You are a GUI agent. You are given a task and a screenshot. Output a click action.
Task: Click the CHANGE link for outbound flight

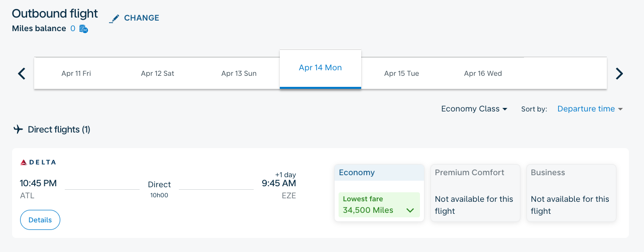pos(142,18)
